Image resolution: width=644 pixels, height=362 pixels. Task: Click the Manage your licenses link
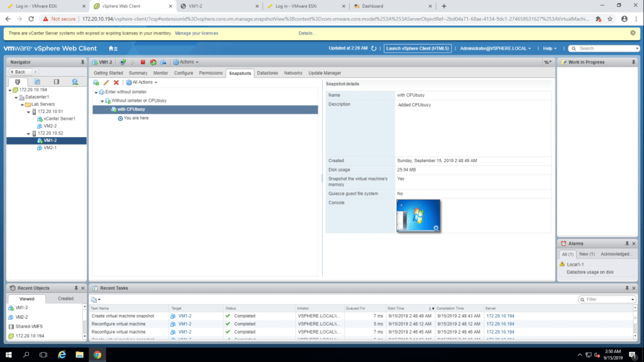196,33
